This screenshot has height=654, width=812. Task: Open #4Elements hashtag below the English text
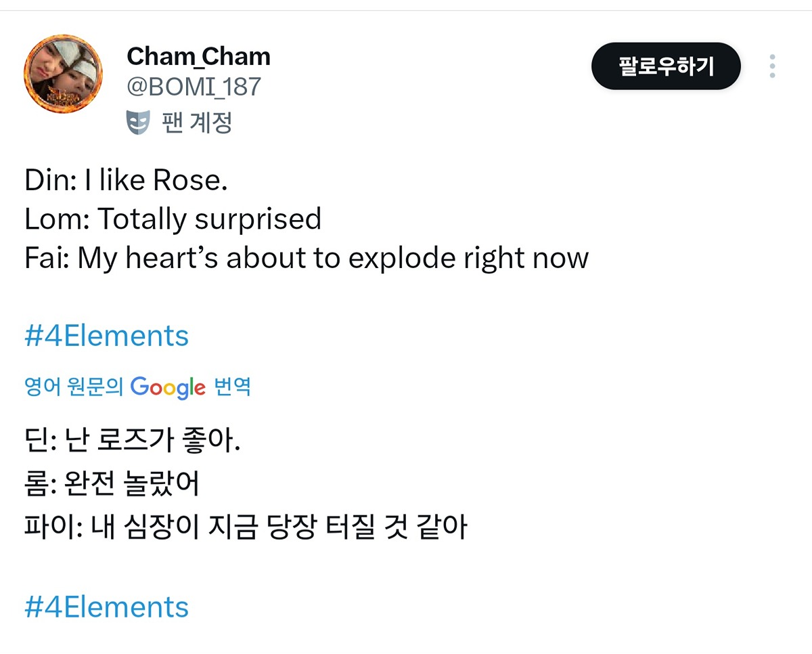(x=107, y=336)
